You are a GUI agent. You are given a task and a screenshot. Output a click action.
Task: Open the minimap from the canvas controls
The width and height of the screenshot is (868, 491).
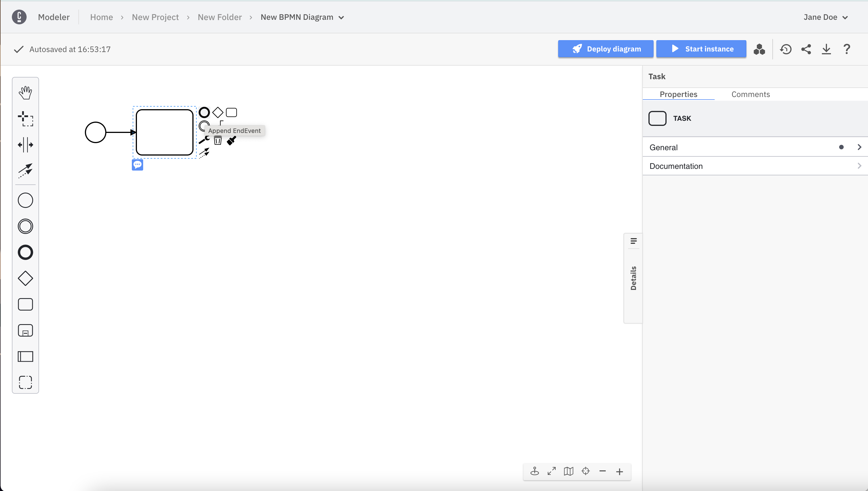tap(569, 471)
